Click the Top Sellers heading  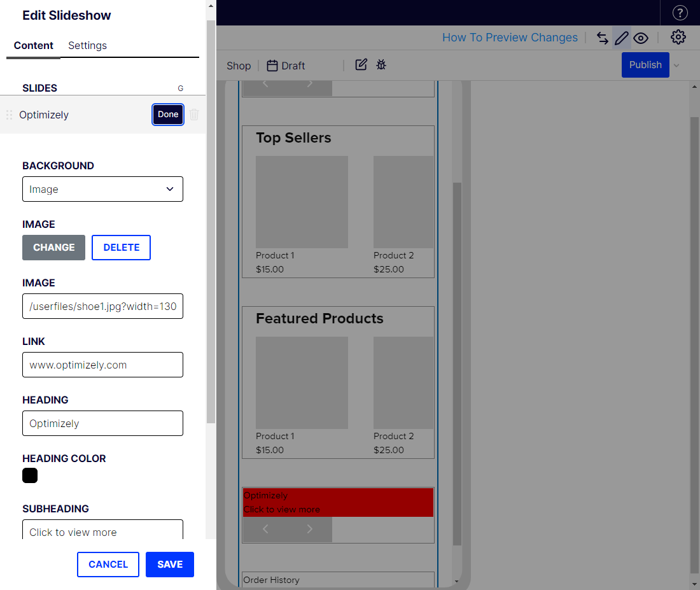pos(293,137)
